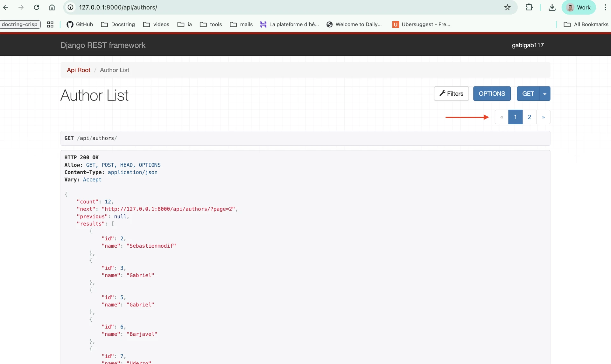Navigate to Api Root breadcrumb
Image resolution: width=611 pixels, height=364 pixels.
[x=79, y=70]
